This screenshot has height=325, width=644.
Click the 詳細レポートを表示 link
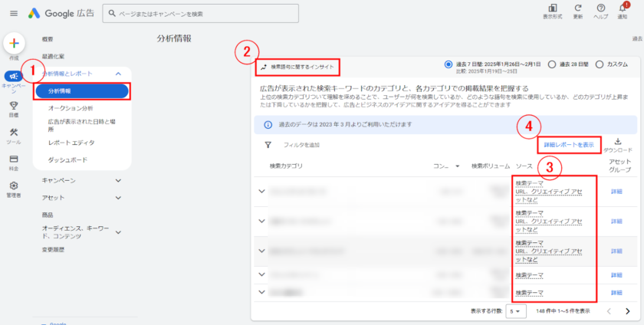point(568,144)
